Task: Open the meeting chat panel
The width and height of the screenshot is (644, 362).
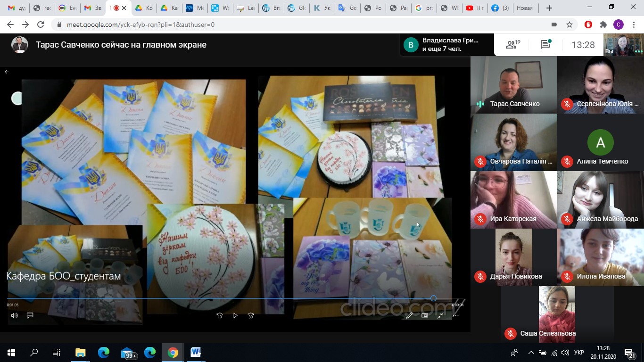Action: (546, 45)
